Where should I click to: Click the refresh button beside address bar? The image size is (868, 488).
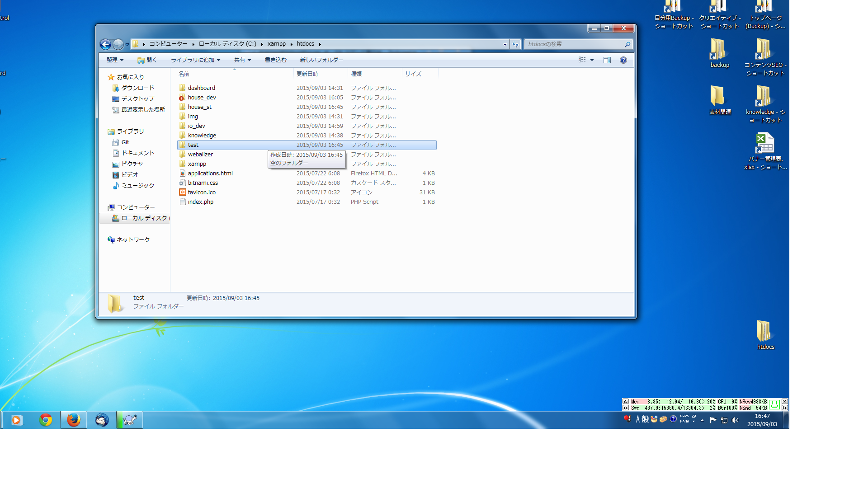click(515, 44)
